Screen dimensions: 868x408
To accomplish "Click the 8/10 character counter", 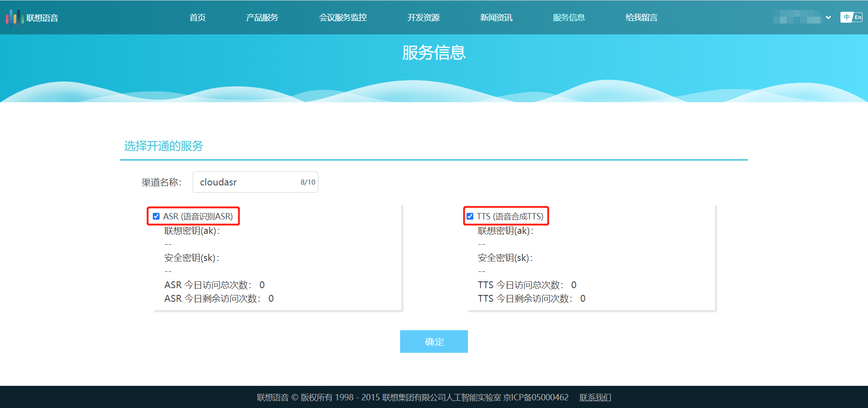I will pyautogui.click(x=308, y=182).
